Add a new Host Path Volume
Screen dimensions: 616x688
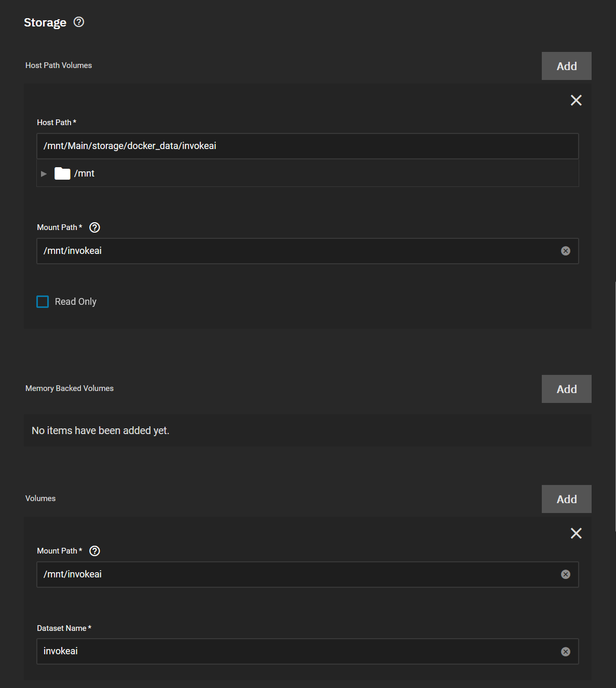coord(566,66)
